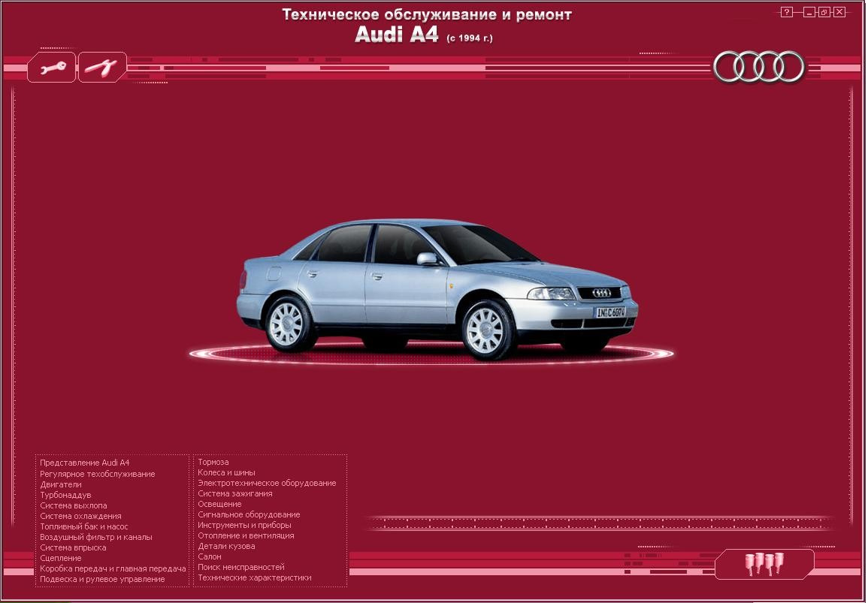The height and width of the screenshot is (603, 868).
Task: Select Коробка передач и главная передача
Action: 113,568
